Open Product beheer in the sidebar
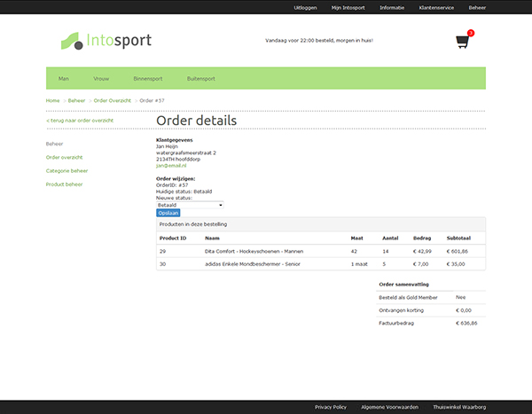The height and width of the screenshot is (414, 532). [64, 184]
